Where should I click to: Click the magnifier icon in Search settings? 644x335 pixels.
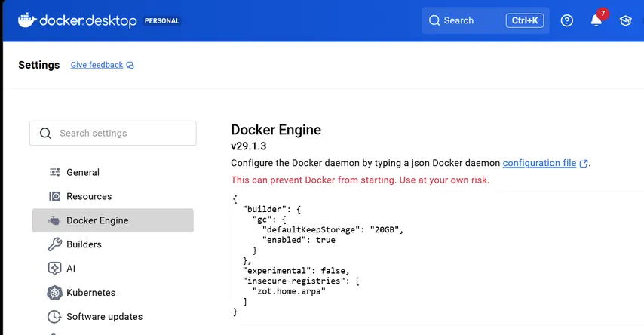pos(45,134)
